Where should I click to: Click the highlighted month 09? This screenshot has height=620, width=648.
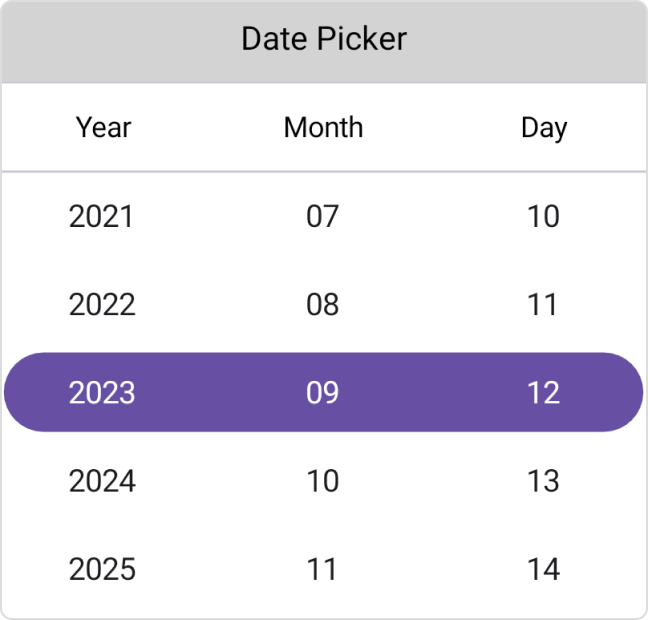(x=323, y=392)
